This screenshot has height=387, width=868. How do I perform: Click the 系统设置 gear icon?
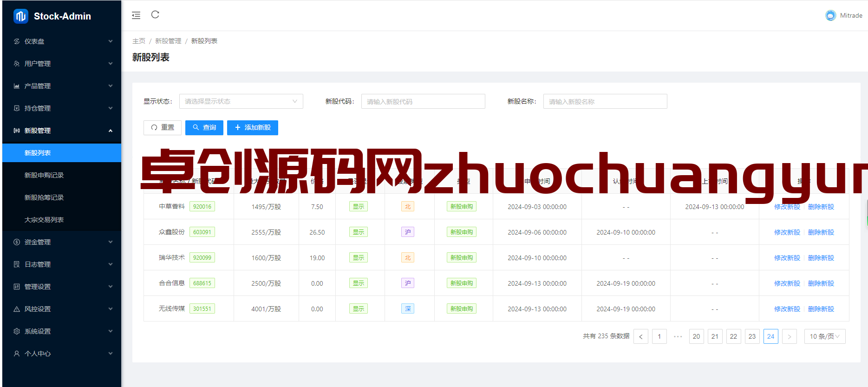(x=17, y=331)
